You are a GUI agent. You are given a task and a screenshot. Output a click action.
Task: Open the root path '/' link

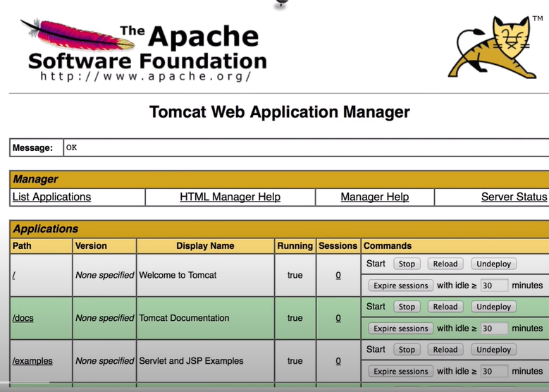[13, 276]
